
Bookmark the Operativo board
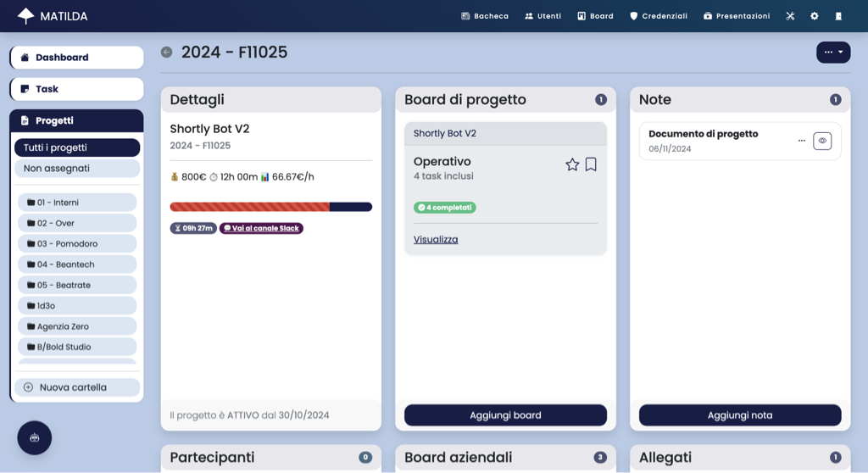(591, 164)
